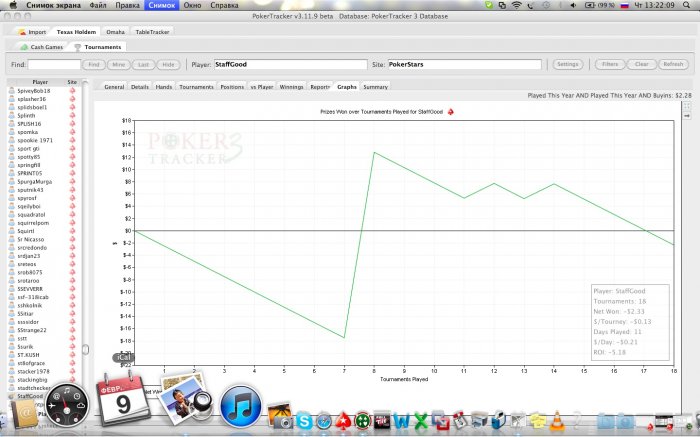Click the arrow icon right of graph
This screenshot has width=700, height=437.
[687, 116]
